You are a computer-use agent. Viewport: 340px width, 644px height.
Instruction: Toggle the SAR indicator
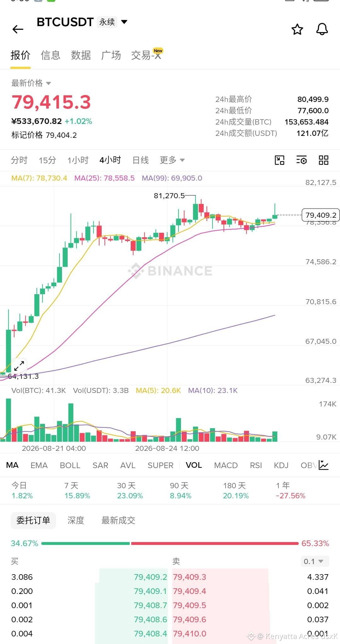[x=100, y=465]
